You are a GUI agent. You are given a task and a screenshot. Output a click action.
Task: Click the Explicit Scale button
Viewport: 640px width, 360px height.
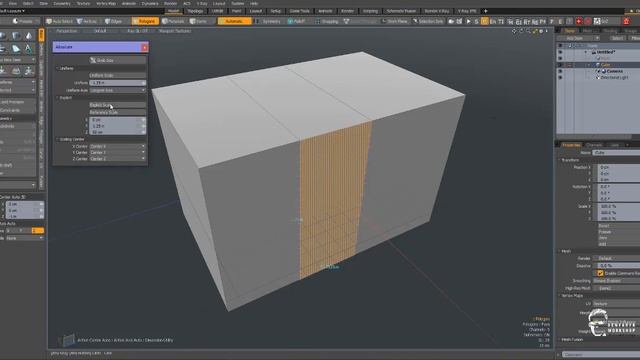[118, 105]
